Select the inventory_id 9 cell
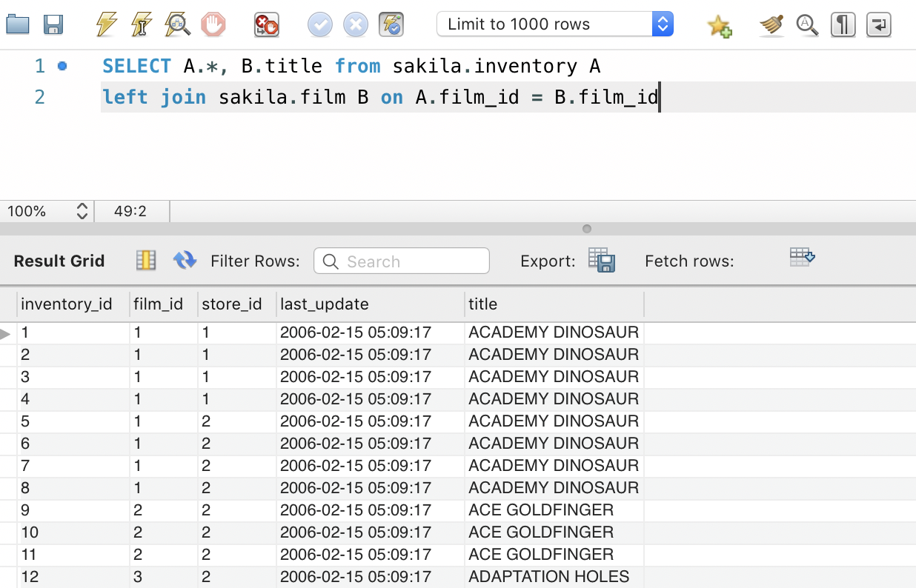The width and height of the screenshot is (916, 588). coord(73,510)
